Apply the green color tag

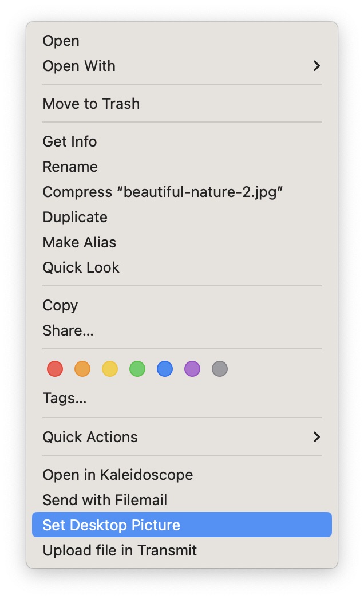tap(137, 369)
